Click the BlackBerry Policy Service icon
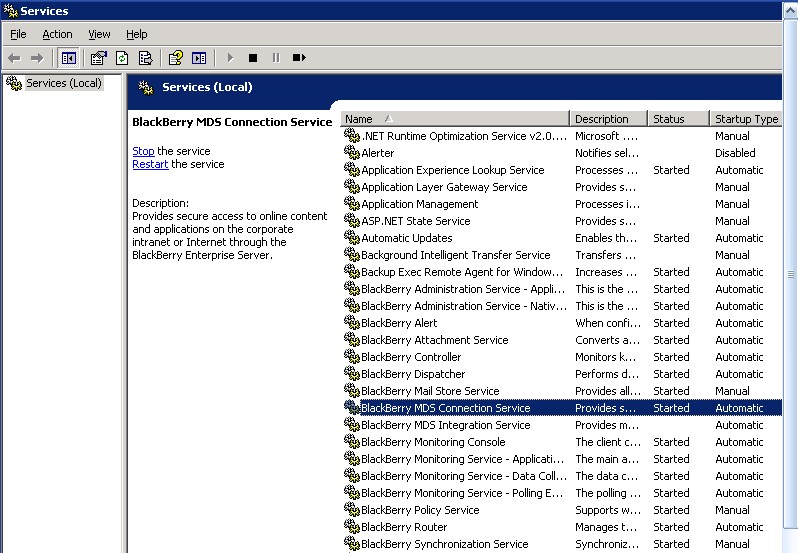This screenshot has height=553, width=798. point(352,509)
